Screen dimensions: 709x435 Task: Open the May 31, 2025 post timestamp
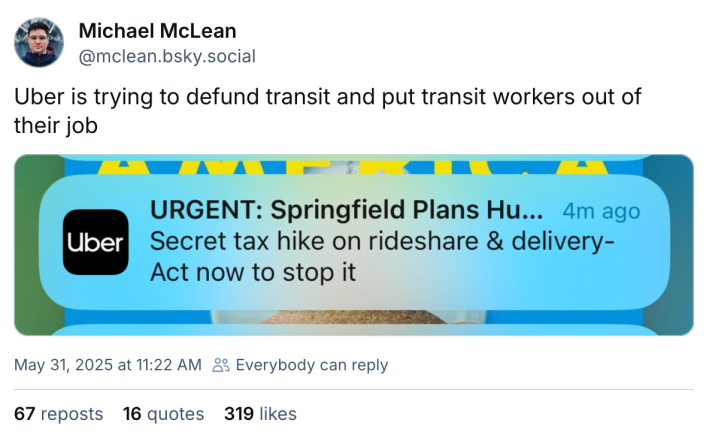pos(108,365)
